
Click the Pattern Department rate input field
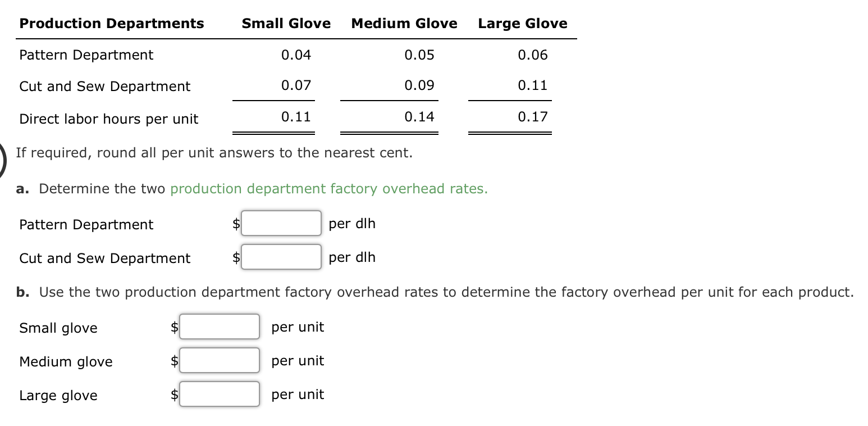281,223
